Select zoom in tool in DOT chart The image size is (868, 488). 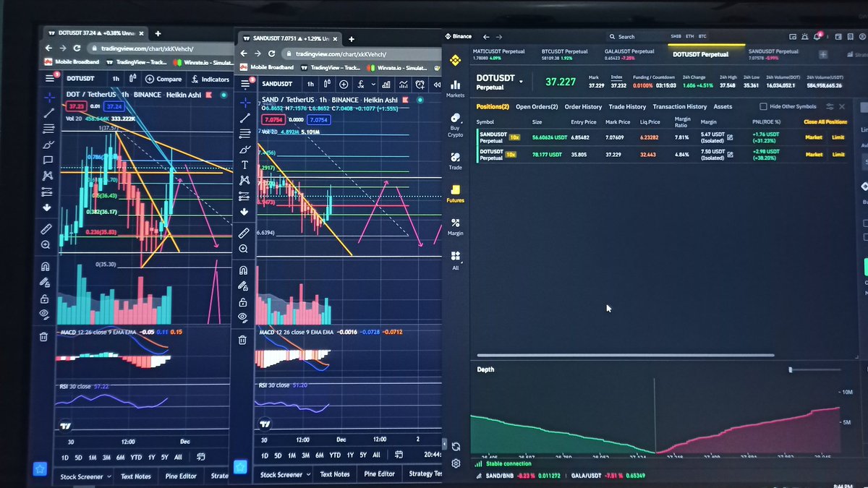pyautogui.click(x=47, y=246)
